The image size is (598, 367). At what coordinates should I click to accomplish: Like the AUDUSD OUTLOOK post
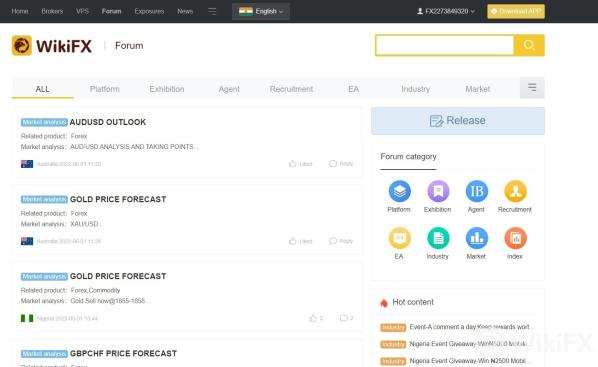pos(301,164)
